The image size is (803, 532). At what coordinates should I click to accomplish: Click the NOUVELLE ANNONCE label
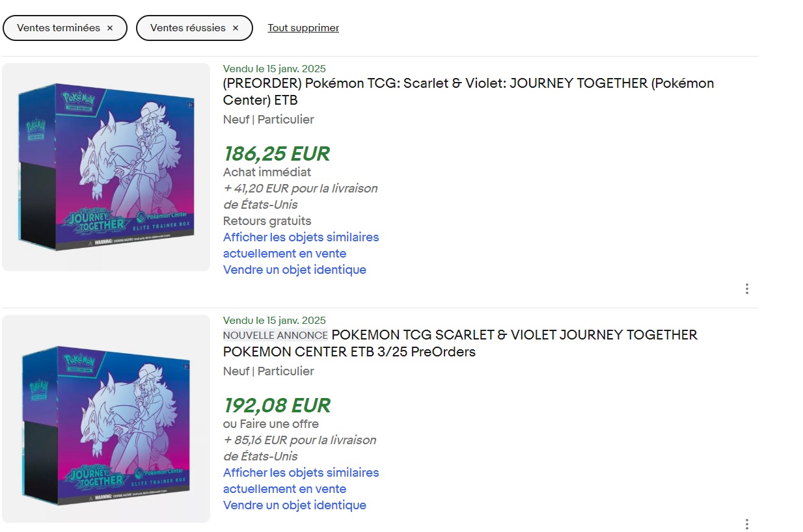click(275, 336)
